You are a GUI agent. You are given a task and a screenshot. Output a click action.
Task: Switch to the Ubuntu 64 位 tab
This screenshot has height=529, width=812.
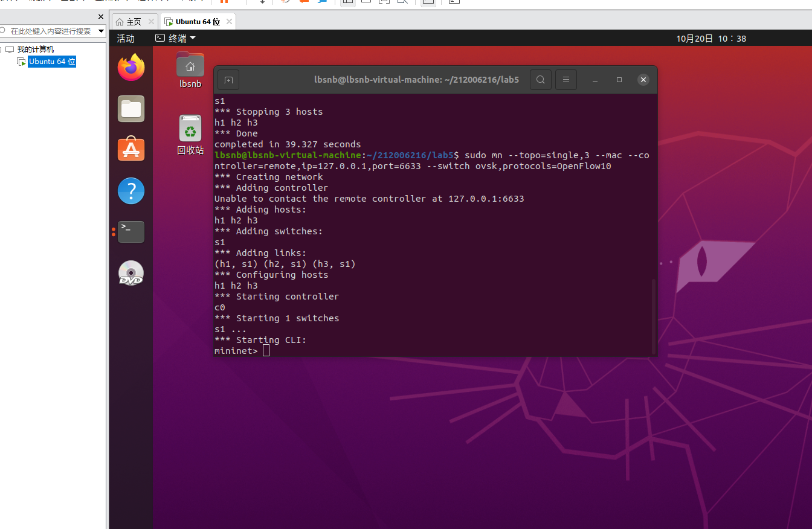click(x=198, y=22)
